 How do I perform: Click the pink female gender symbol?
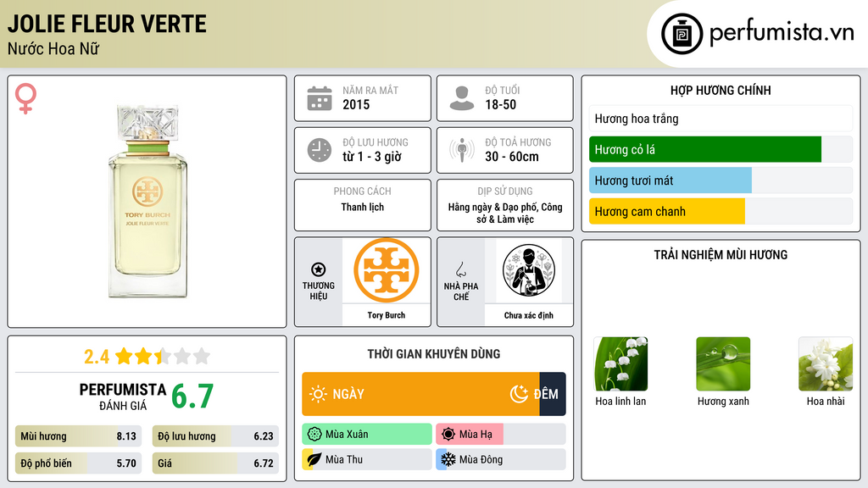[x=25, y=98]
